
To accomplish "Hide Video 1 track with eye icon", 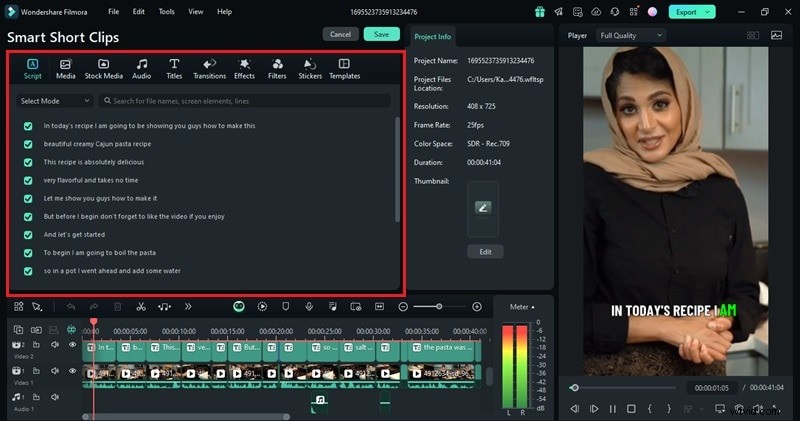I will pos(72,371).
